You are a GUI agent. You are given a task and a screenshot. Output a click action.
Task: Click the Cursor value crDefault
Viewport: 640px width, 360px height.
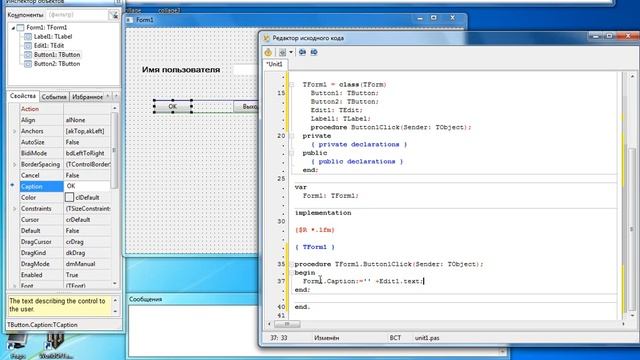coord(87,220)
